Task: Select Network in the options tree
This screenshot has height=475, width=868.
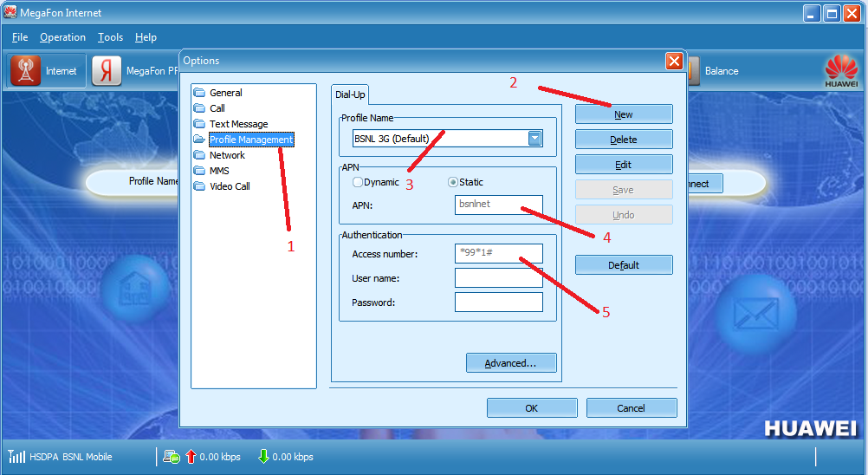Action: [x=227, y=155]
